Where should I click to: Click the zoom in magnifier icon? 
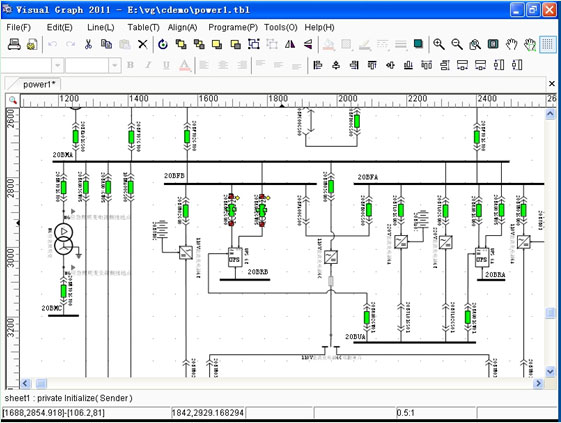pos(439,44)
